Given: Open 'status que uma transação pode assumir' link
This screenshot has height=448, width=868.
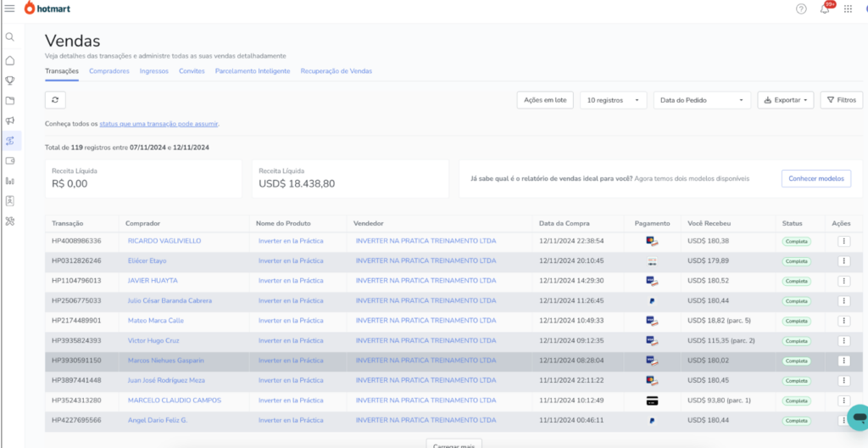Looking at the screenshot, I should pyautogui.click(x=159, y=124).
